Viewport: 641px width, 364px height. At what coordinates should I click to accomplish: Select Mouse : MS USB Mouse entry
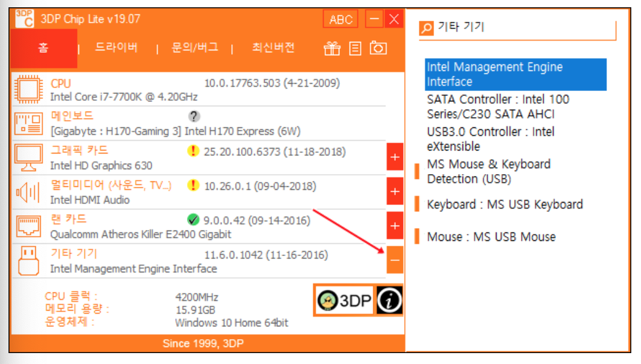(x=492, y=237)
